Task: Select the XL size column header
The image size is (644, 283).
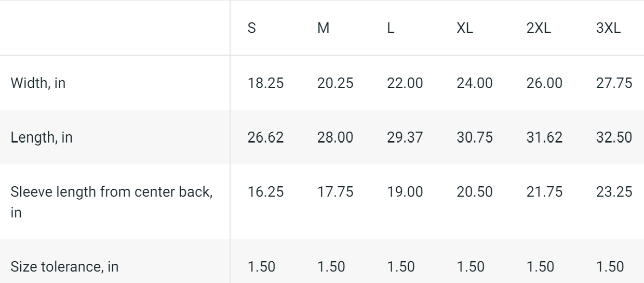Action: [x=464, y=29]
